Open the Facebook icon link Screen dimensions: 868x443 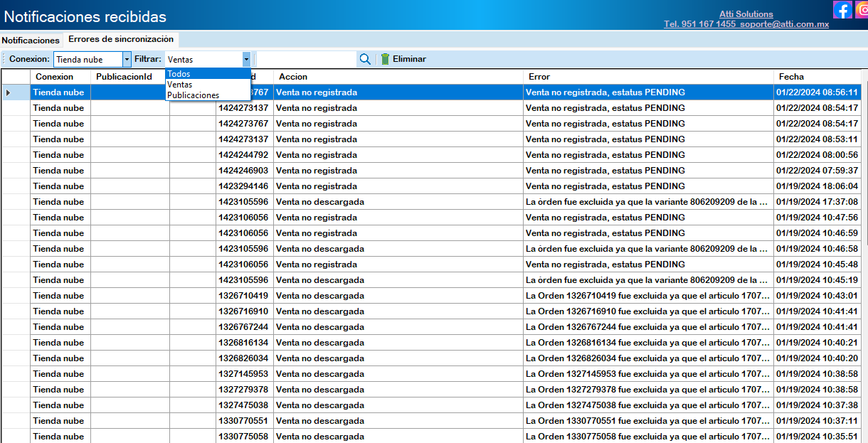point(842,10)
